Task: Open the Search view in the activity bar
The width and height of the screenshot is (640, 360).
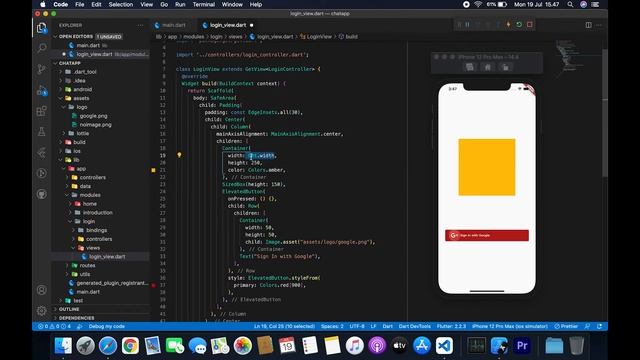Action: (x=42, y=48)
